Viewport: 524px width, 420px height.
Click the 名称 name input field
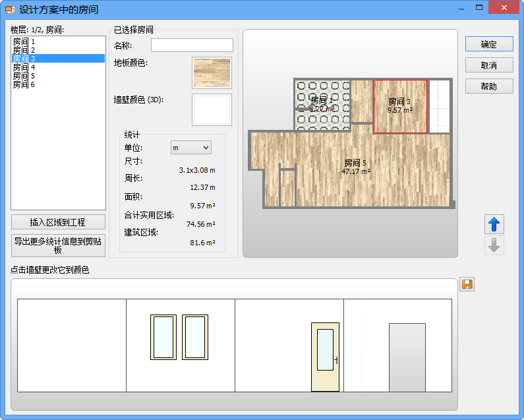pos(192,45)
